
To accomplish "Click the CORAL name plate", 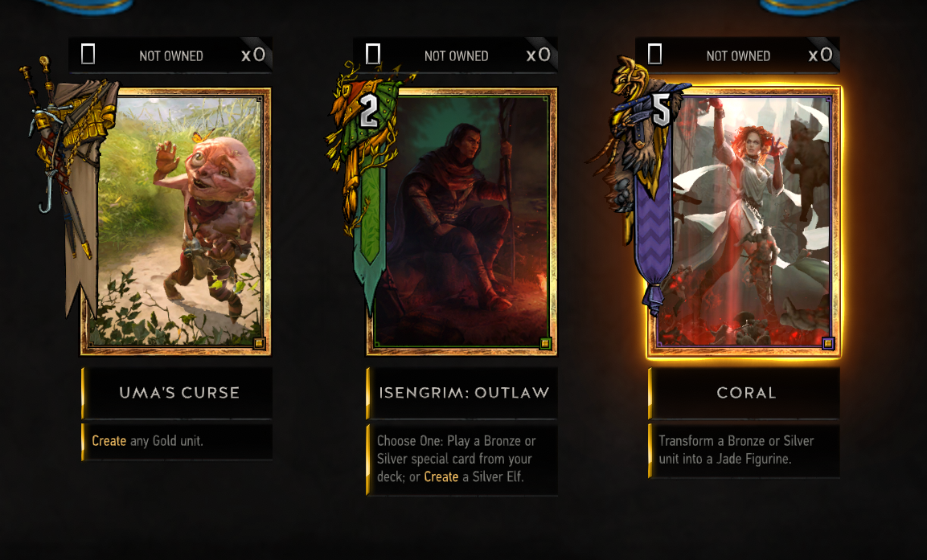I will tap(744, 393).
